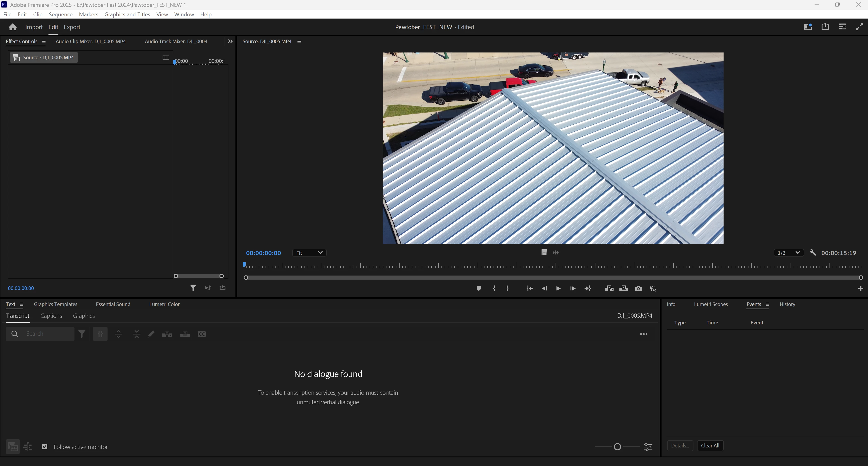Click the transcript Search field
The image size is (868, 466).
47,334
